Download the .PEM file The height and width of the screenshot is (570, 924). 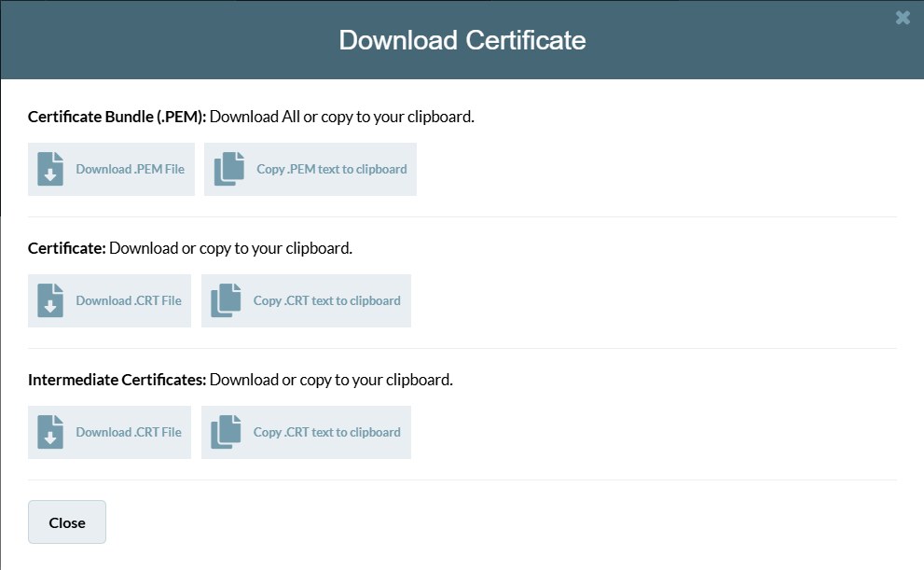[x=130, y=170]
